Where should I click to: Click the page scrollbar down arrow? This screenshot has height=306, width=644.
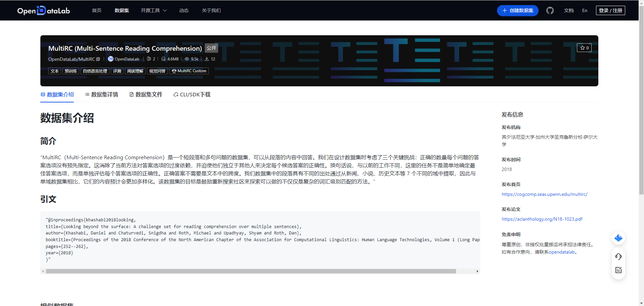(641, 303)
